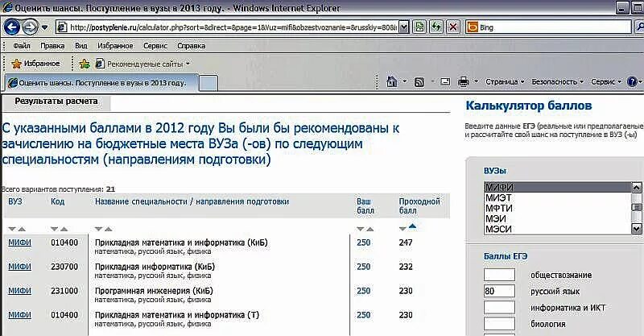Sort by Название специальности header
Viewport: 644px width, 336px height.
[192, 201]
